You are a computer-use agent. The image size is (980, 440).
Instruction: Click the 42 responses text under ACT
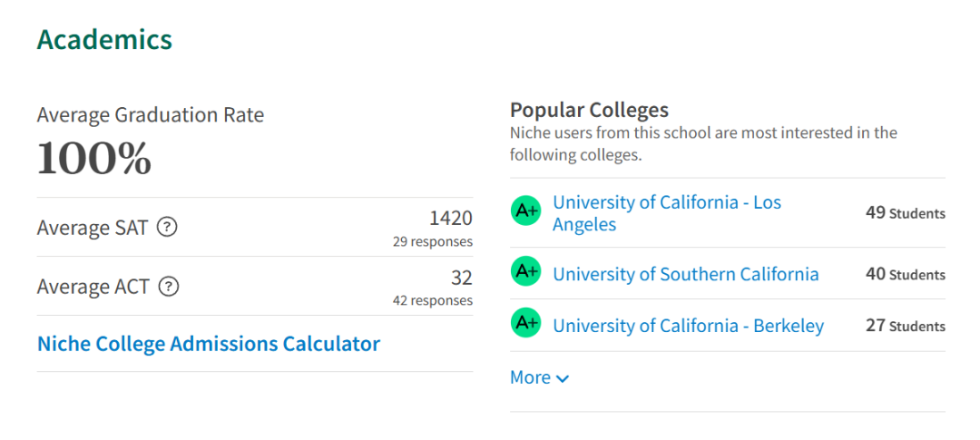[433, 300]
